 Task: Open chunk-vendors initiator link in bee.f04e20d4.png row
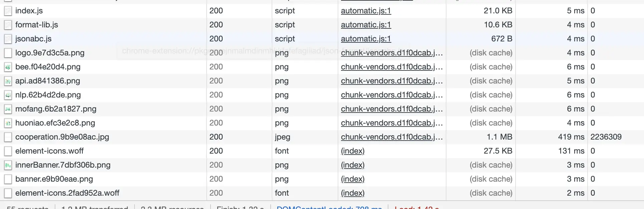pyautogui.click(x=392, y=67)
